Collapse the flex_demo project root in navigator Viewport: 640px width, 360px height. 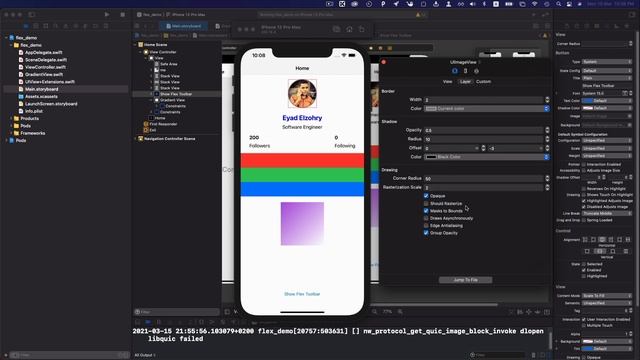[7, 38]
